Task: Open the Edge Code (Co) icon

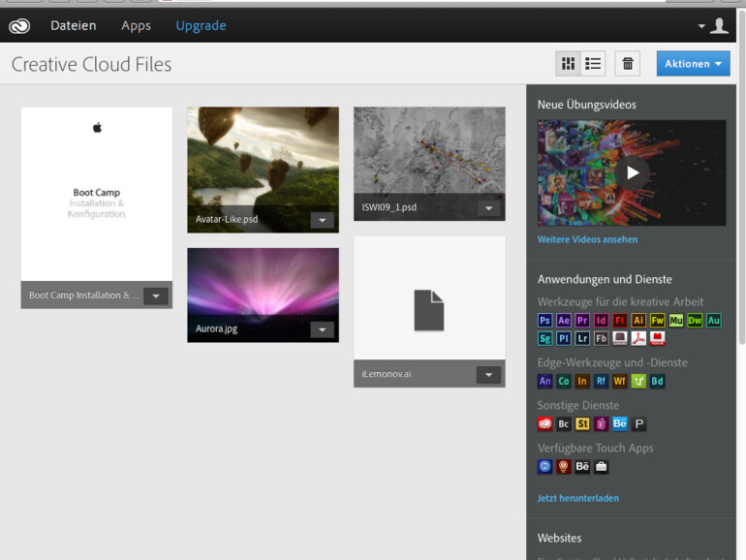Action: pos(563,381)
